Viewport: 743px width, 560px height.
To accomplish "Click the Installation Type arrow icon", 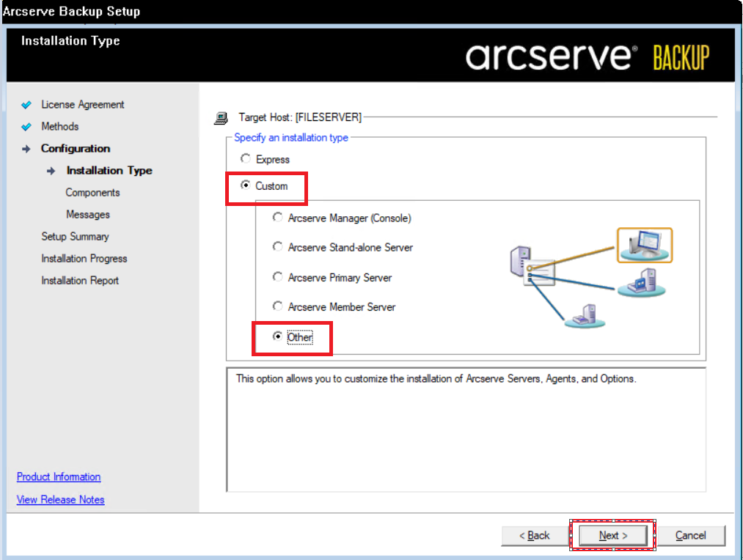I will (51, 171).
